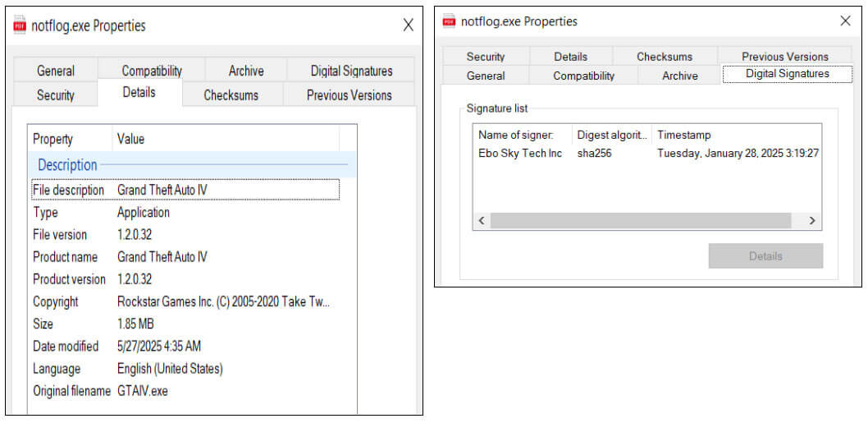The height and width of the screenshot is (423, 868).
Task: Click the signature list's horizontal scrollbar thumb
Action: [641, 221]
